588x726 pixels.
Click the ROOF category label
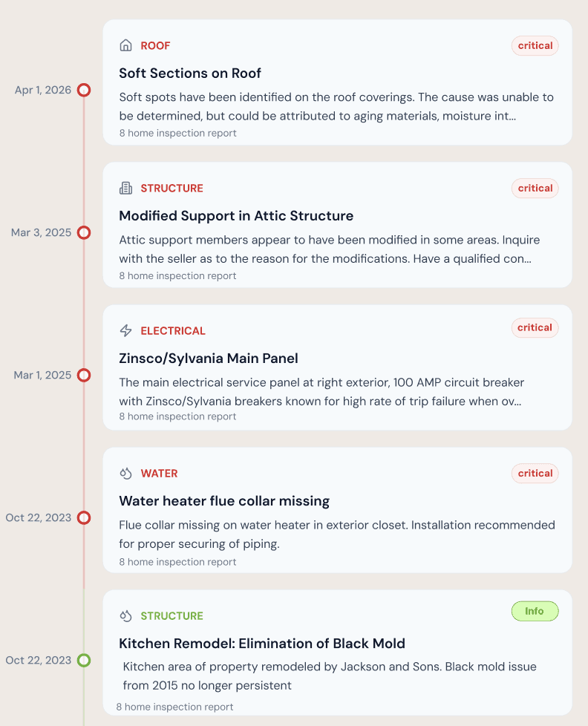pyautogui.click(x=154, y=45)
